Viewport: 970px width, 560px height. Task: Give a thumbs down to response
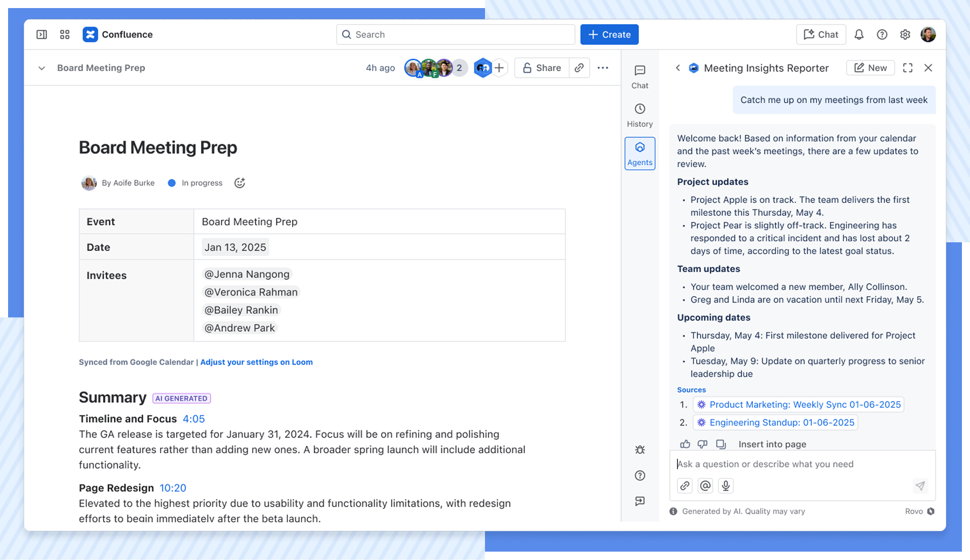click(x=703, y=444)
